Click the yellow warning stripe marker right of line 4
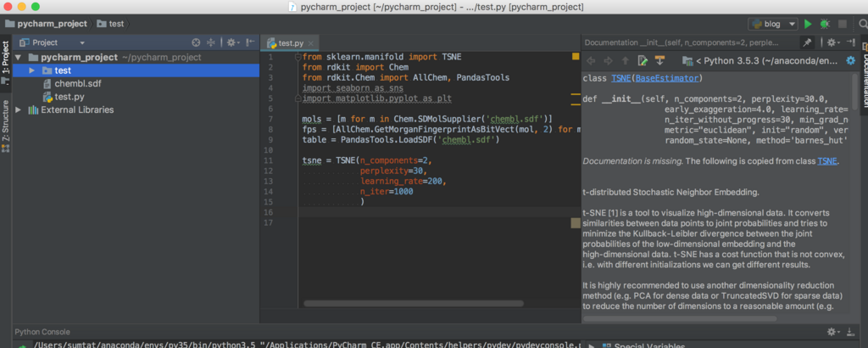Screen dimensions: 868x348 576,95
